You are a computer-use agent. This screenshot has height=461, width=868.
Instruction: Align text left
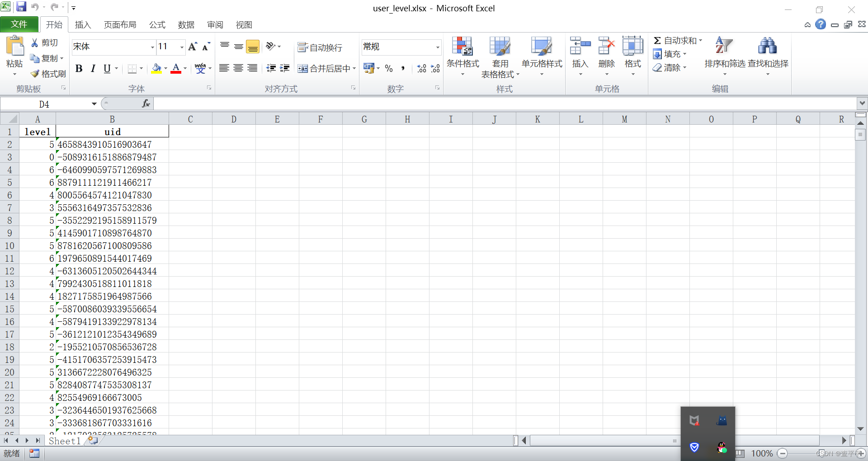point(224,68)
